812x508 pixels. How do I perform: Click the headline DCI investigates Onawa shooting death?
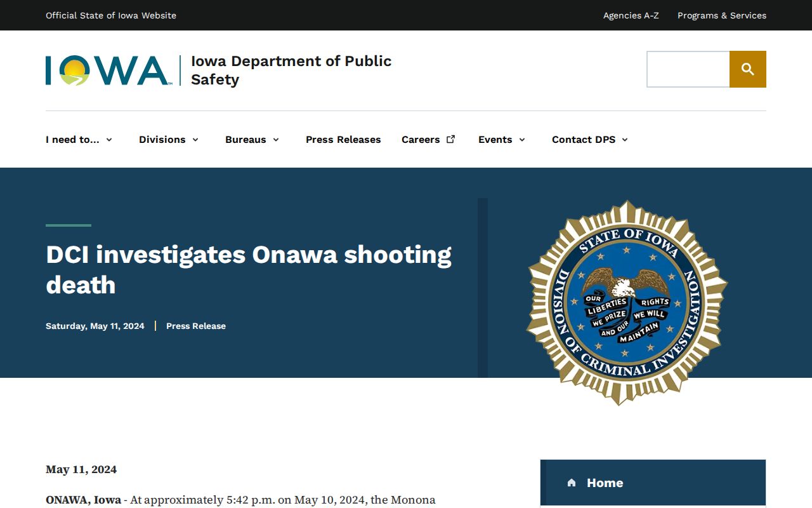(249, 269)
